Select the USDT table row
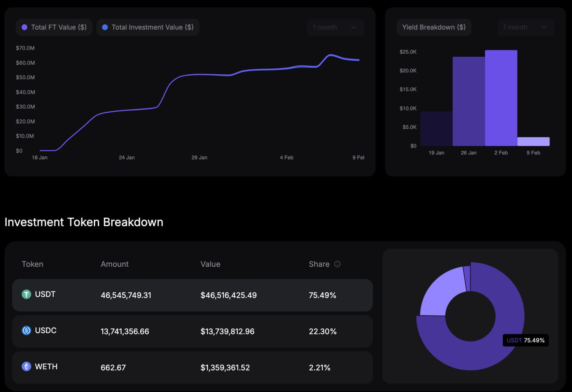Image resolution: width=572 pixels, height=392 pixels. coord(192,295)
